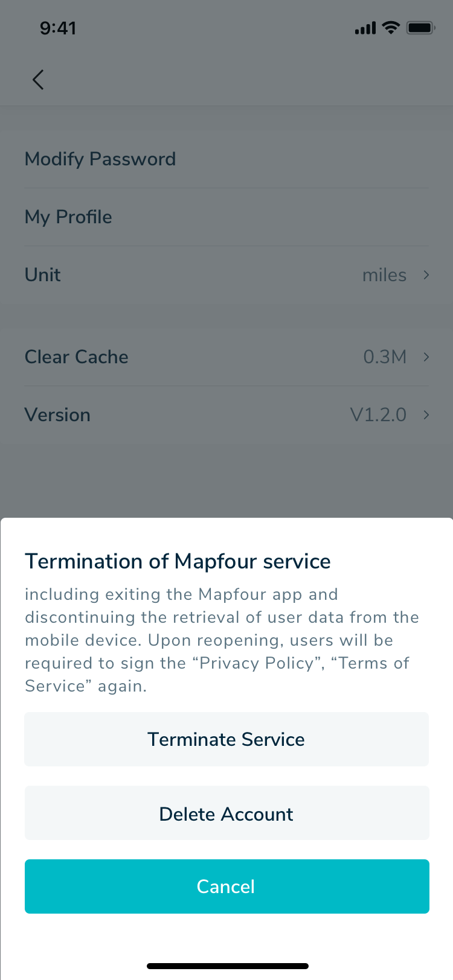
Task: Expand the Clear Cache row chevron
Action: point(426,357)
